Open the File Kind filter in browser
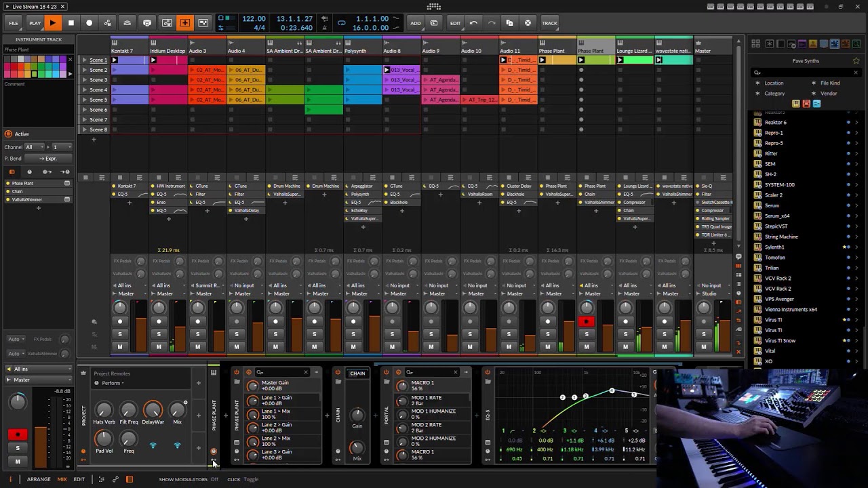Viewport: 868px width, 488px height. click(830, 83)
